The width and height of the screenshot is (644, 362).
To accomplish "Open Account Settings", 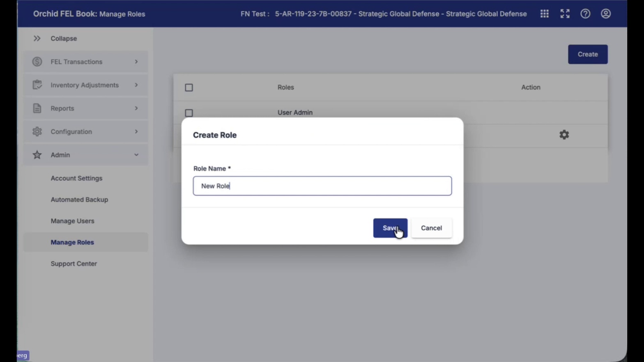I will (76, 178).
